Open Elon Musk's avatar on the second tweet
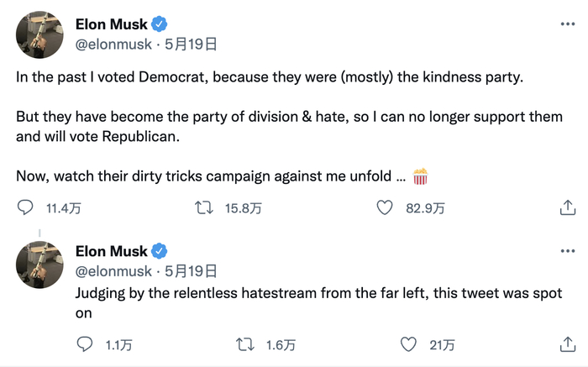 coord(40,265)
